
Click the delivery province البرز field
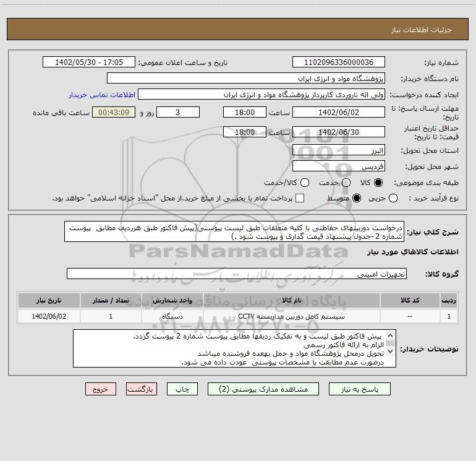click(339, 150)
